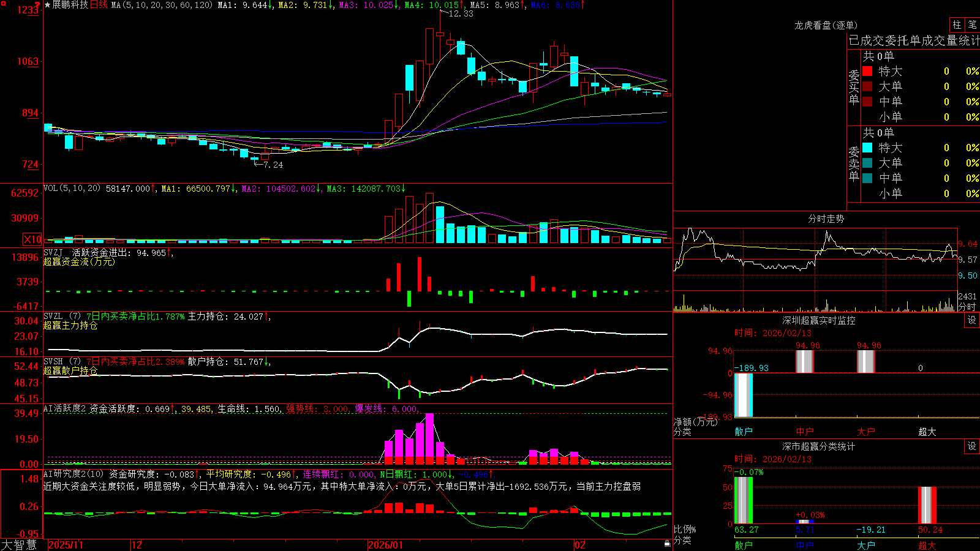This screenshot has width=980, height=551.
Task: Click the X10 volume scale indicator
Action: point(32,239)
